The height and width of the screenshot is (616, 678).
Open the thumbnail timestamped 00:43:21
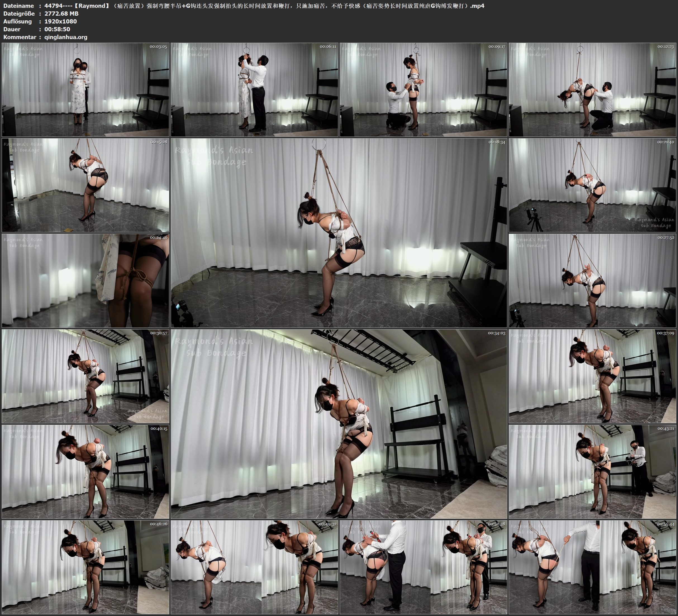[x=592, y=471]
